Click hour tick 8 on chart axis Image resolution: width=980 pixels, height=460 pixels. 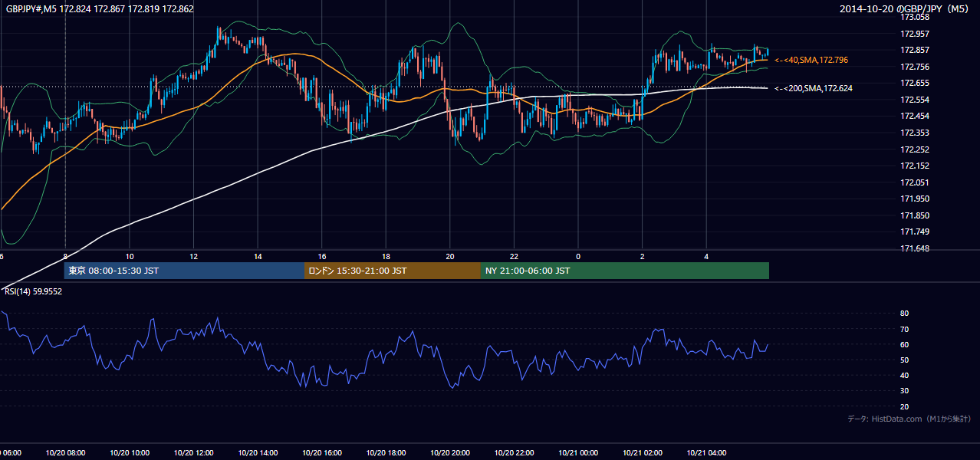tap(65, 256)
